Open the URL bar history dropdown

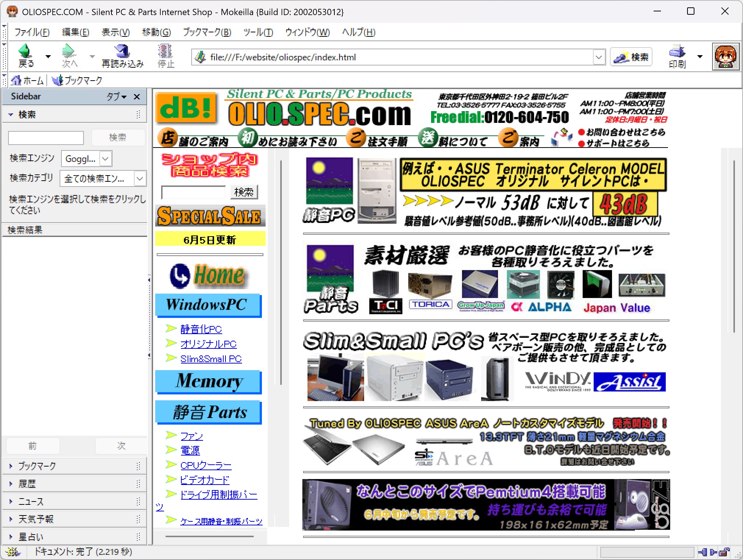[598, 57]
